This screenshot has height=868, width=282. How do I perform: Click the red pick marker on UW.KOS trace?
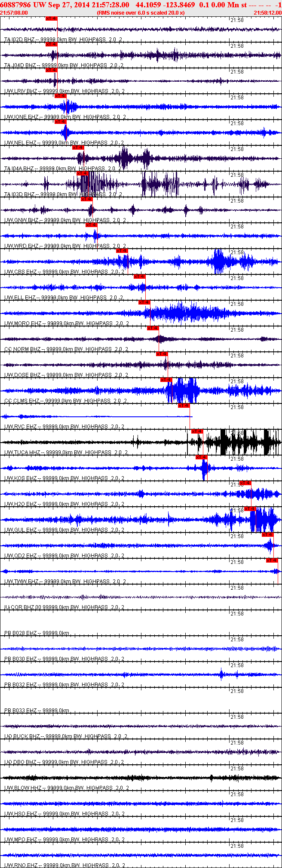(201, 457)
